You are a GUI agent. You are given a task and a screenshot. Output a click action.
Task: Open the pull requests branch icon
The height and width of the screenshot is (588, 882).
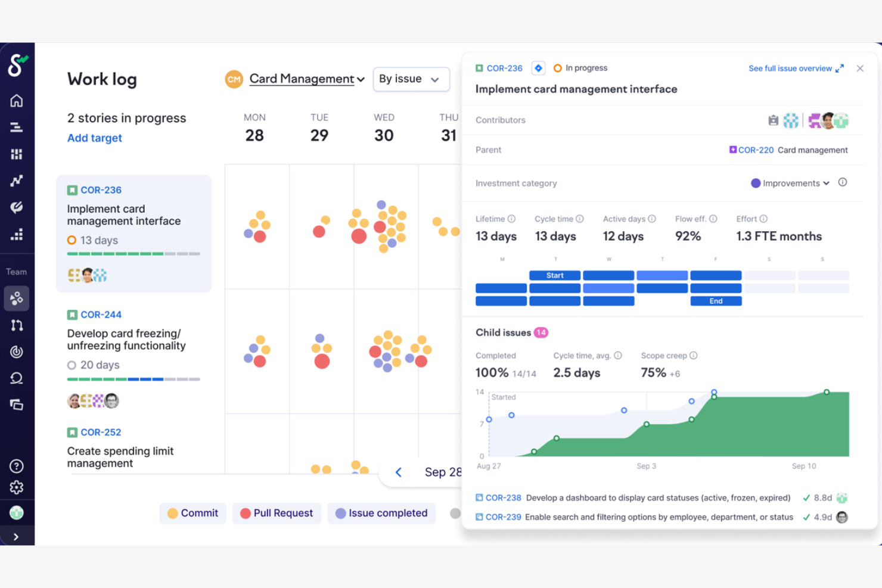(x=17, y=325)
